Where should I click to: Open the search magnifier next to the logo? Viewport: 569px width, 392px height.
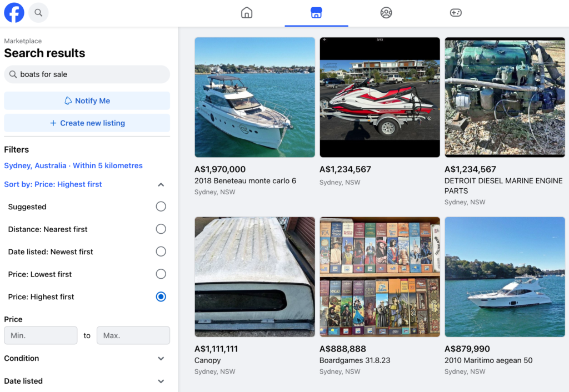pyautogui.click(x=38, y=12)
